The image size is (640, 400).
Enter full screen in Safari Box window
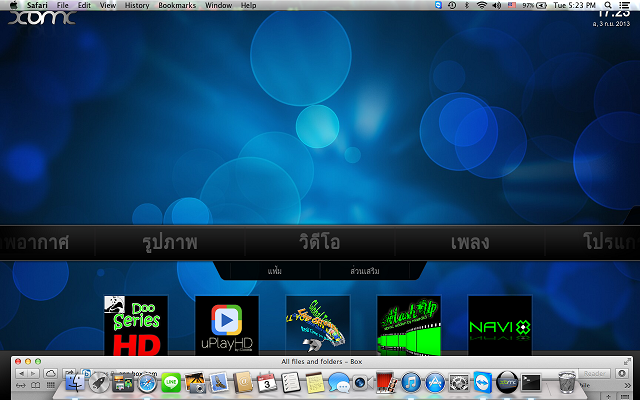[x=627, y=362]
